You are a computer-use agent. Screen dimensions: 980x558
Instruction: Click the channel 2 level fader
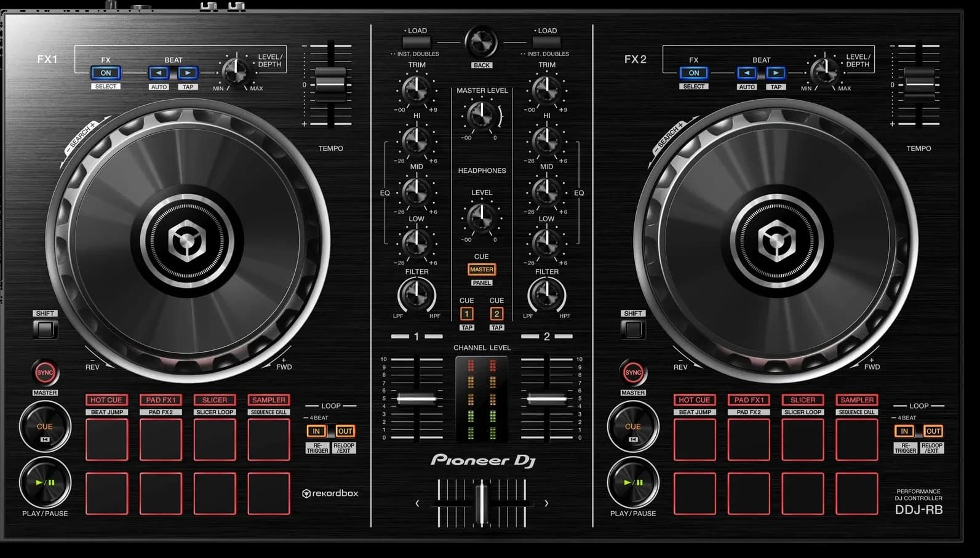547,399
